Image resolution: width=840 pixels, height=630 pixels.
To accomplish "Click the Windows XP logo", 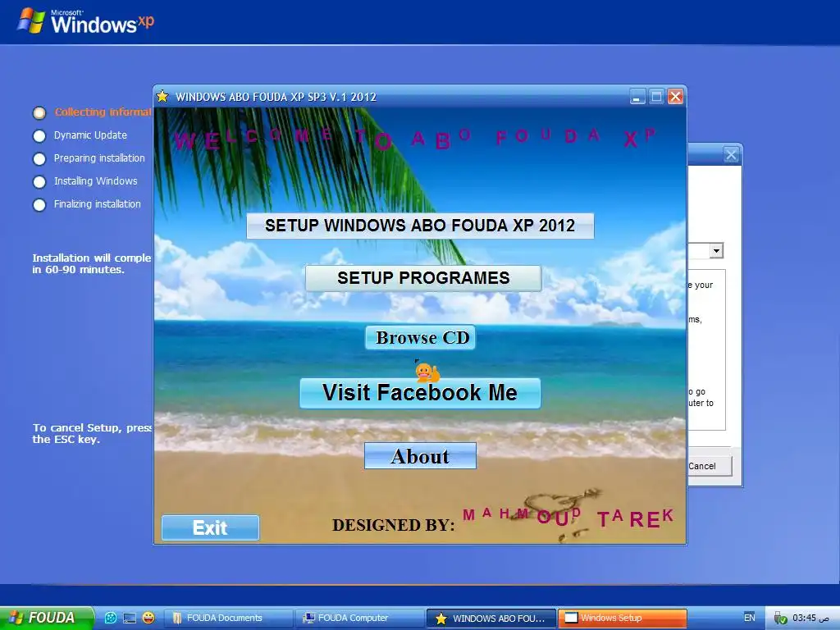I will tap(85, 21).
